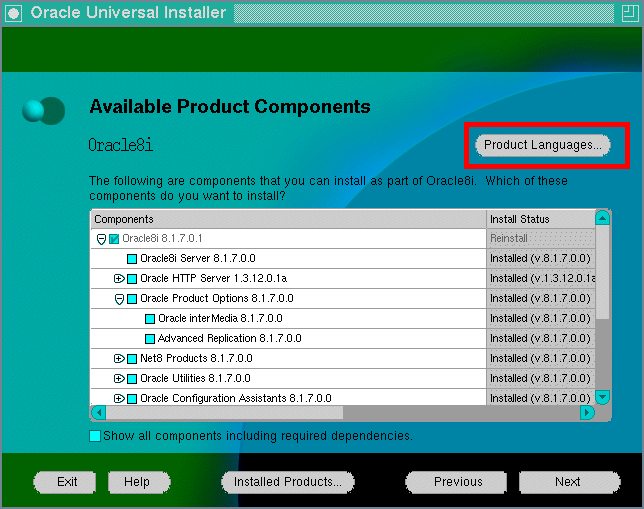Screen dimensions: 644x509
Task: Open the window menu icon in title bar
Action: click(14, 13)
